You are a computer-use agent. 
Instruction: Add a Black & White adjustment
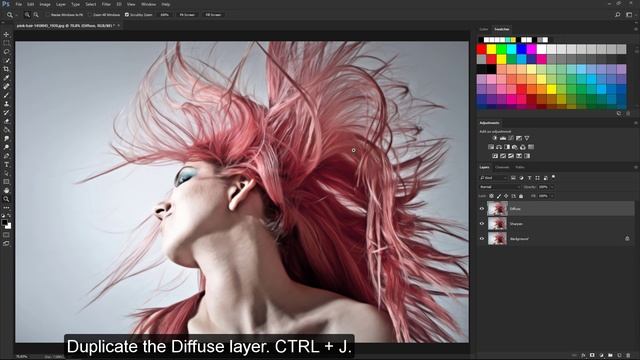tap(507, 147)
